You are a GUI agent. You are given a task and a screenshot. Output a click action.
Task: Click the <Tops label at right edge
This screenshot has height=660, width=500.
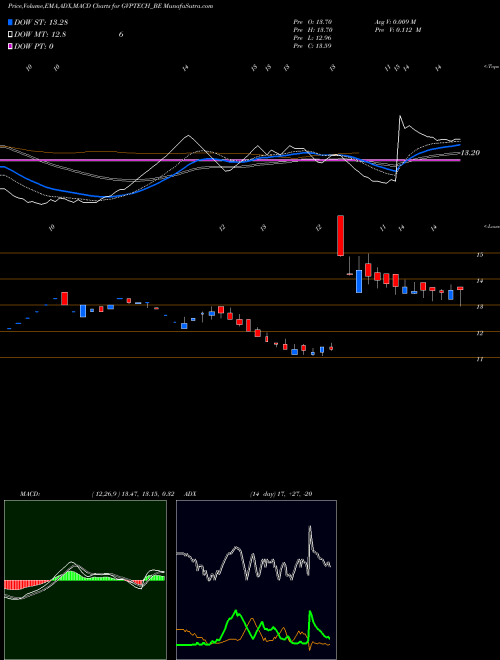click(x=492, y=67)
